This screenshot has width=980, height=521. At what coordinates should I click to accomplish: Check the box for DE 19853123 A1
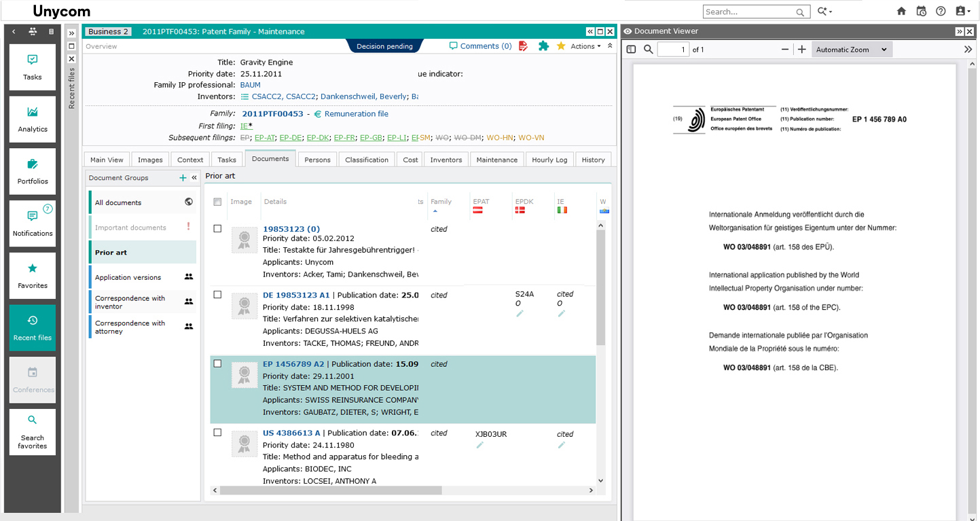(217, 295)
